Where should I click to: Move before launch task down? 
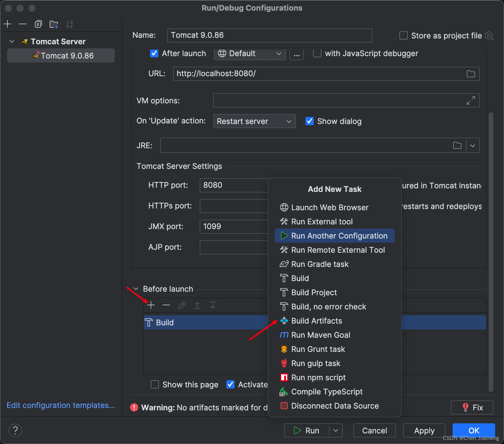pos(213,305)
